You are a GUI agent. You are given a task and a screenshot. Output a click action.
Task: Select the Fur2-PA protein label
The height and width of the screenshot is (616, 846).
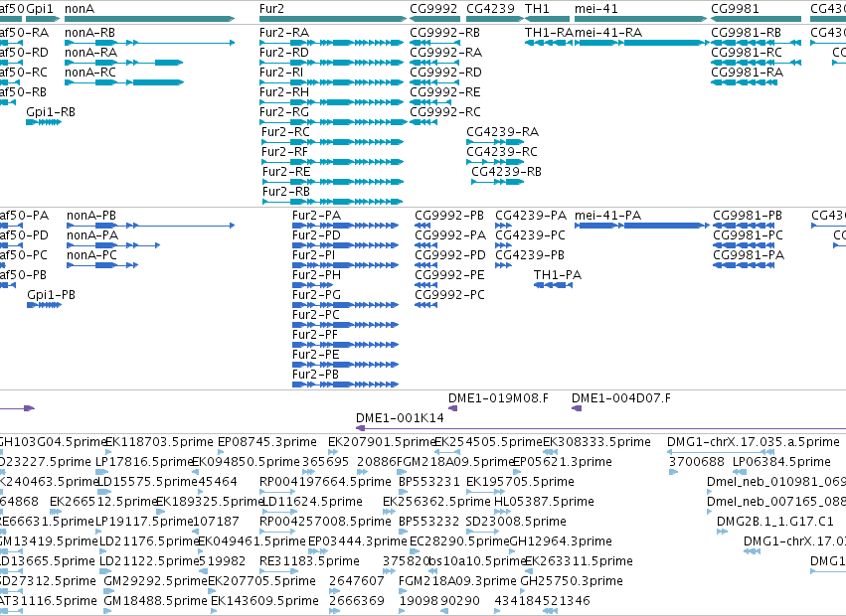click(317, 216)
